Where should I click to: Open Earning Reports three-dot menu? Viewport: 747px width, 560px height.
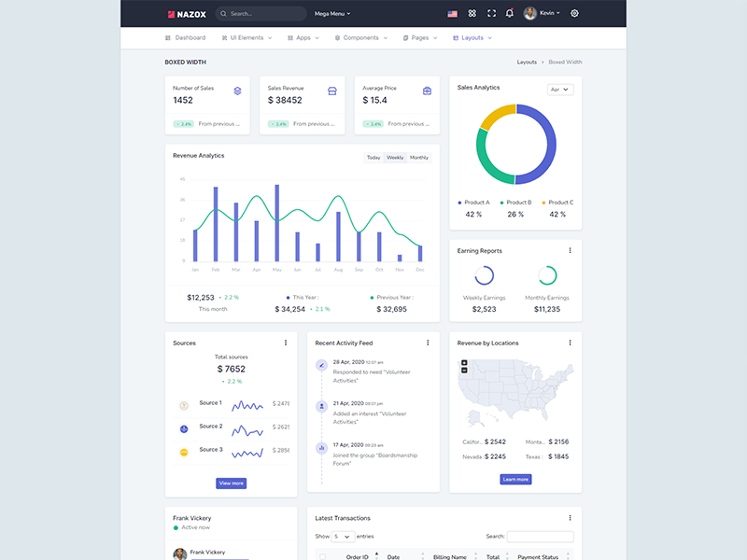570,250
